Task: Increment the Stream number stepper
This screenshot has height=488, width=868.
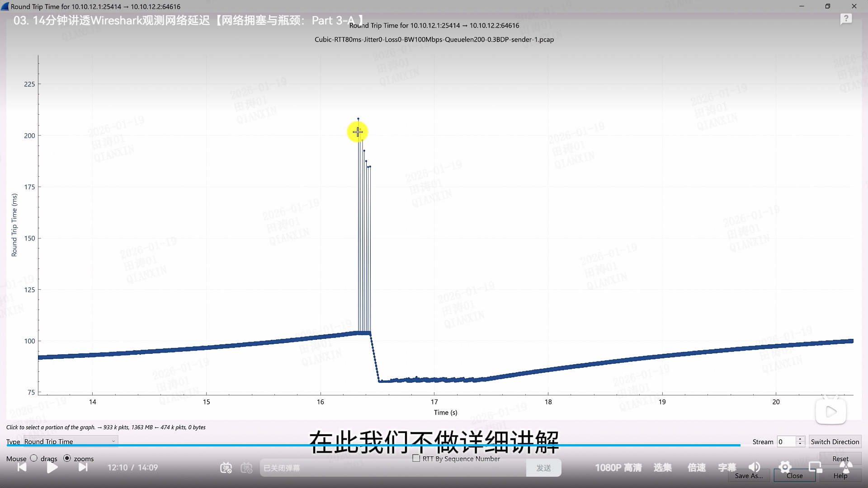Action: click(800, 439)
